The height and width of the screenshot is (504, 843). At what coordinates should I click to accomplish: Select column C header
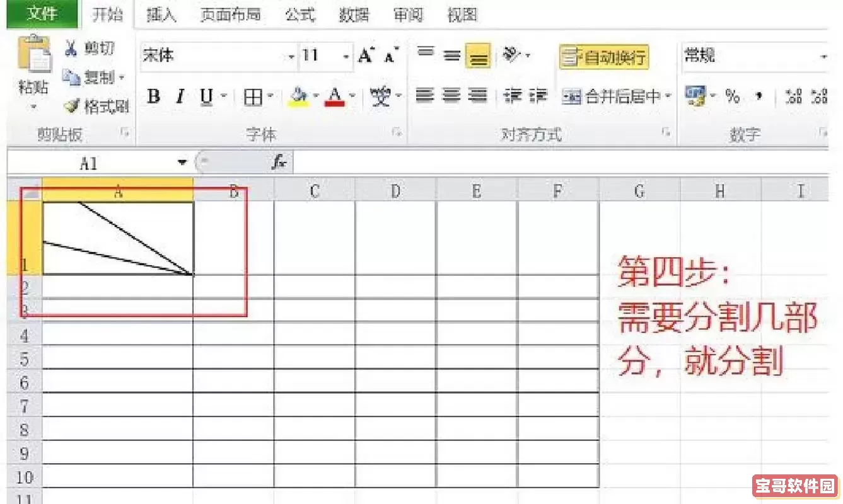315,191
